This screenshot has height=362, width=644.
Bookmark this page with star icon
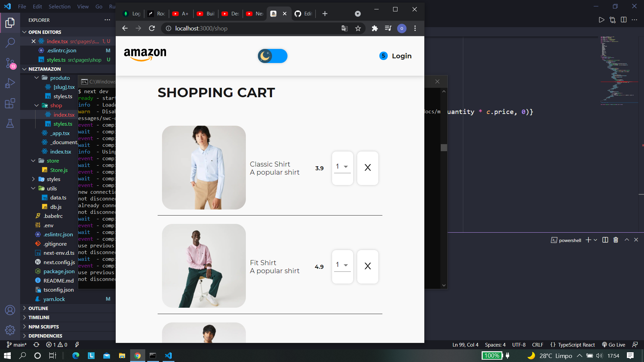(x=358, y=28)
